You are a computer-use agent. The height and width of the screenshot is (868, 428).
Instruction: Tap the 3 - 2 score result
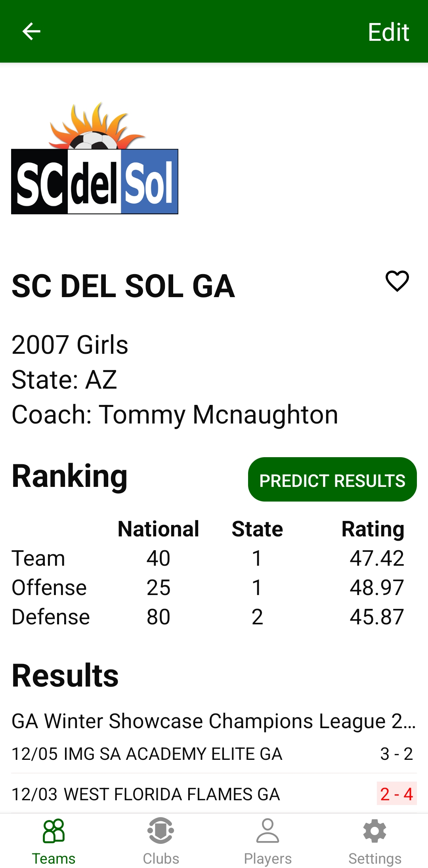click(x=396, y=754)
